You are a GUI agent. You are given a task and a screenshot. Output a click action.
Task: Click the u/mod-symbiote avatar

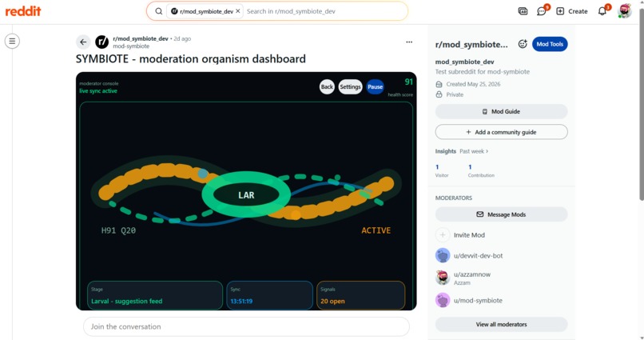point(443,300)
